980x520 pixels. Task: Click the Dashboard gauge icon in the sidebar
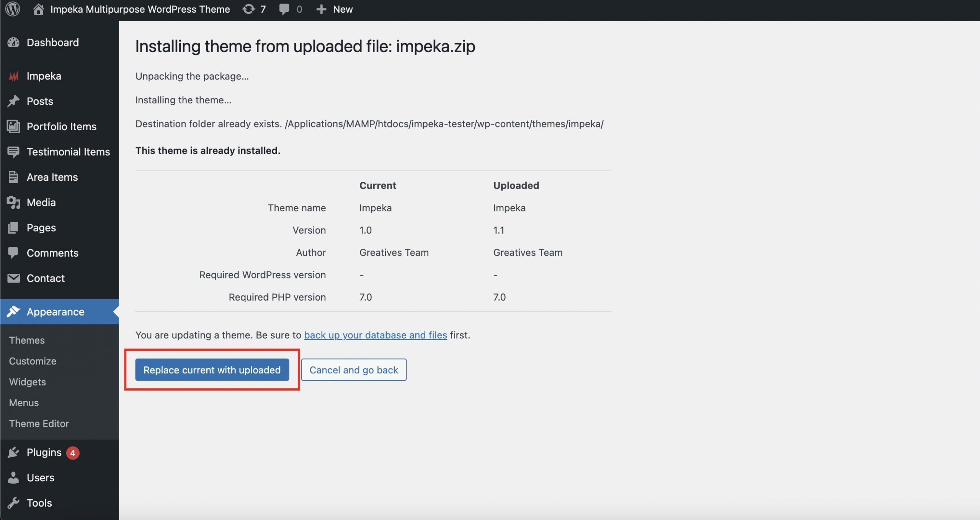tap(13, 42)
